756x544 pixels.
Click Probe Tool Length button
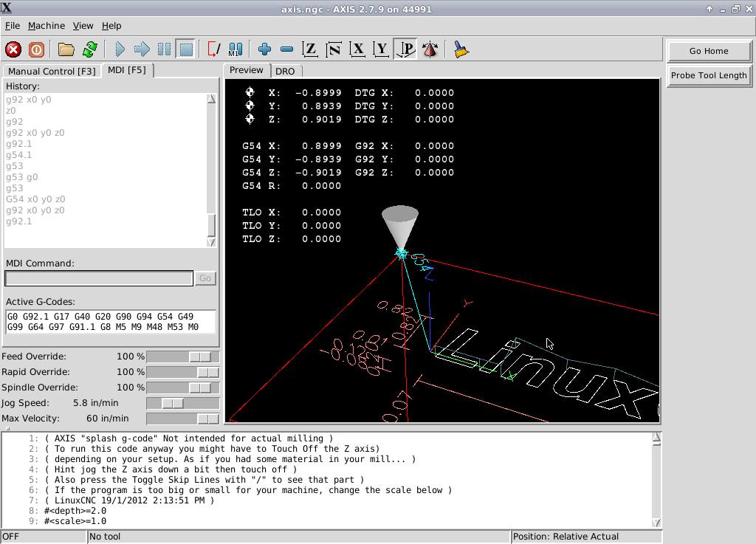pyautogui.click(x=709, y=75)
